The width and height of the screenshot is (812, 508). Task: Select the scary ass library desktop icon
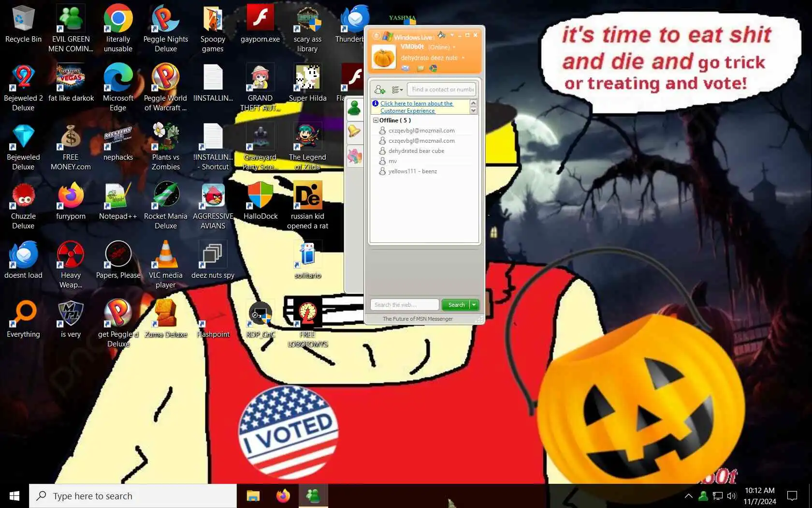[307, 28]
